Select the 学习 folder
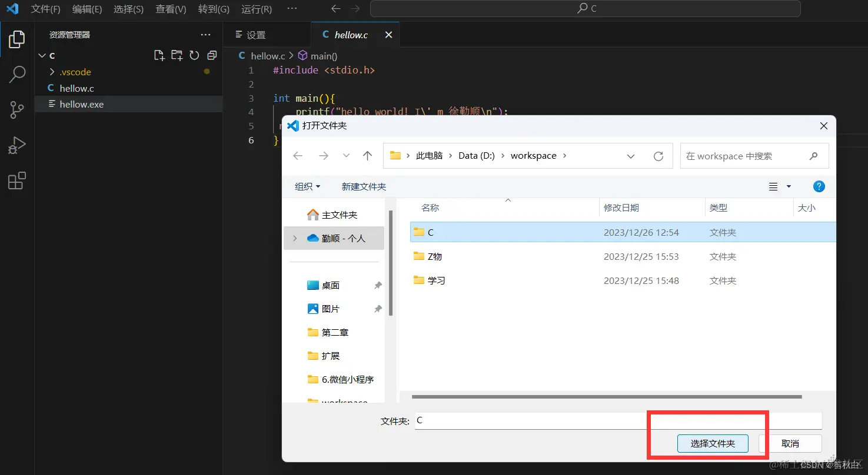868x475 pixels. 623,280
